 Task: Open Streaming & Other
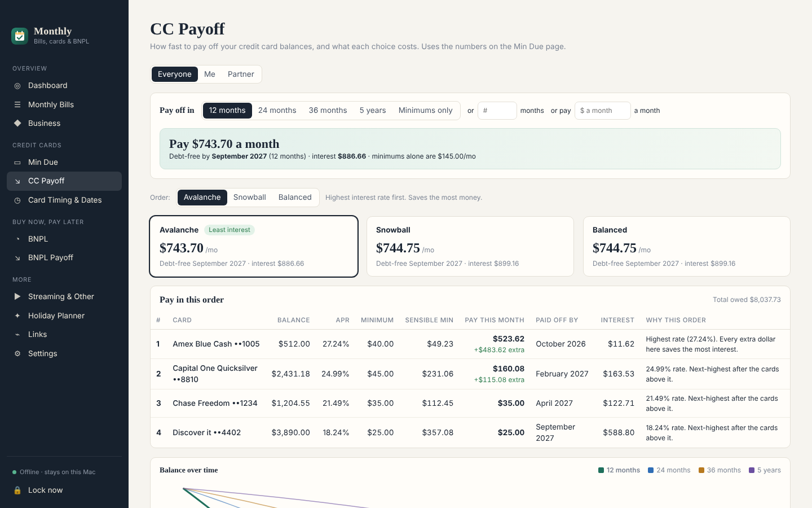[x=64, y=296]
